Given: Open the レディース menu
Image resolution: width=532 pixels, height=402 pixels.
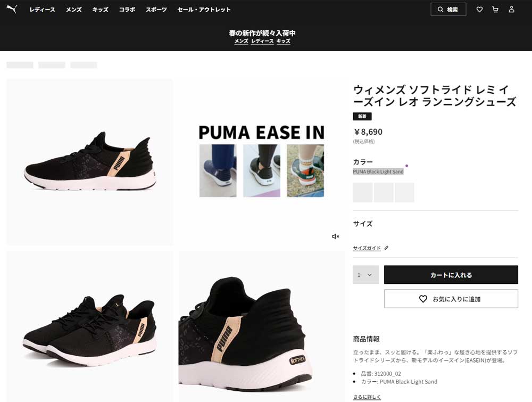Looking at the screenshot, I should 42,10.
